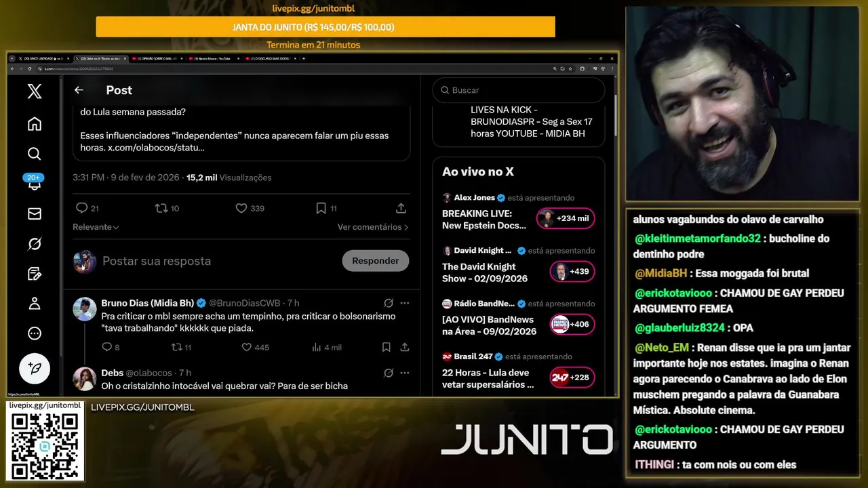Open the tab search dropdown in Chrome
Screen dimensions: 868x488
point(12,58)
